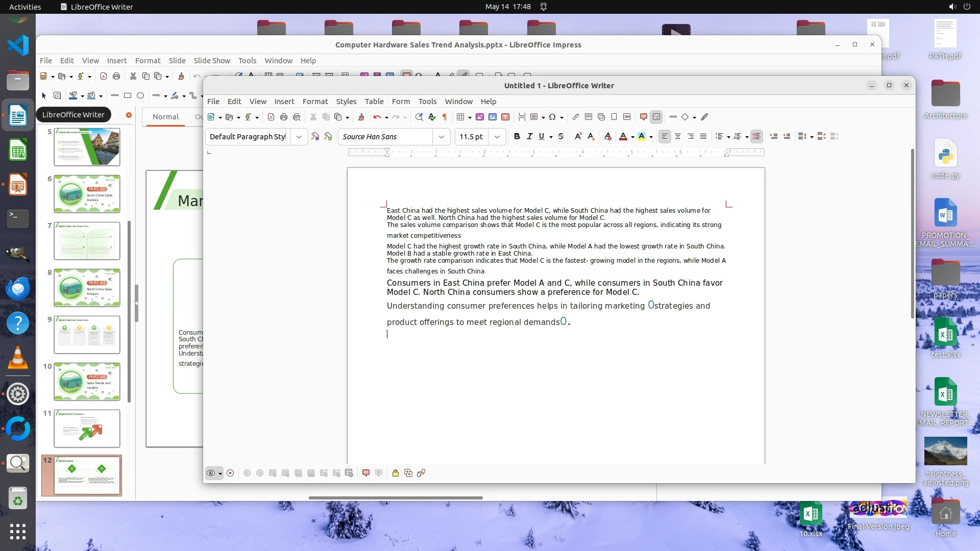
Task: Open the Styles menu in Writer
Action: [346, 101]
